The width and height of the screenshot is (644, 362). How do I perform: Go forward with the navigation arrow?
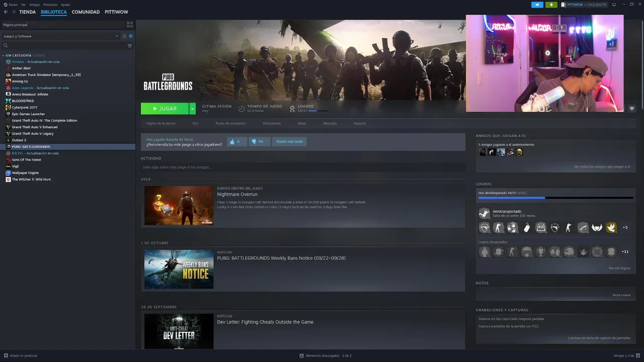13,12
